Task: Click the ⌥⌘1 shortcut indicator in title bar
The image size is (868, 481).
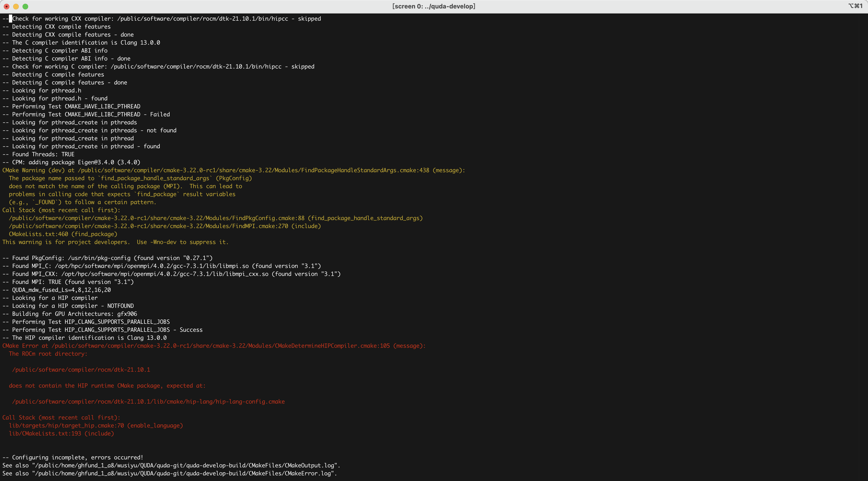Action: tap(855, 6)
